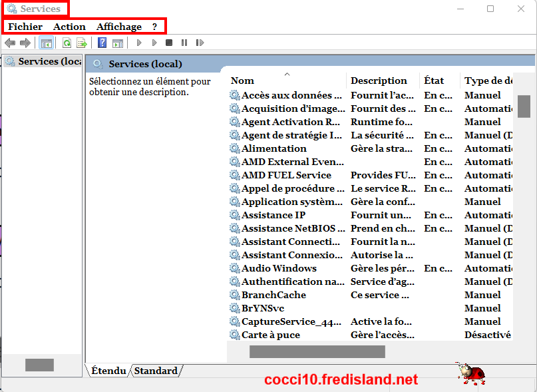Select the Assistant Connexio... service name
537x392 pixels.
tap(291, 255)
